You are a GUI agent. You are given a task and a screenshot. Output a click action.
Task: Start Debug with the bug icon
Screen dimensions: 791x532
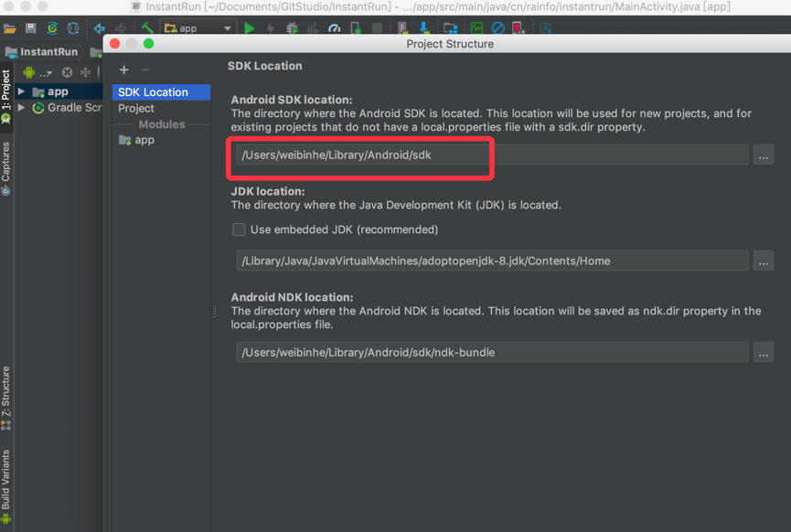point(292,28)
